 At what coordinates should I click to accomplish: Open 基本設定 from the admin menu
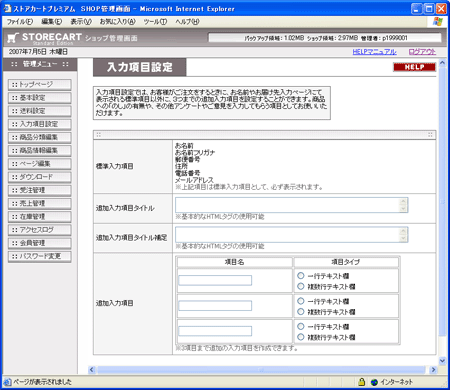(40, 98)
